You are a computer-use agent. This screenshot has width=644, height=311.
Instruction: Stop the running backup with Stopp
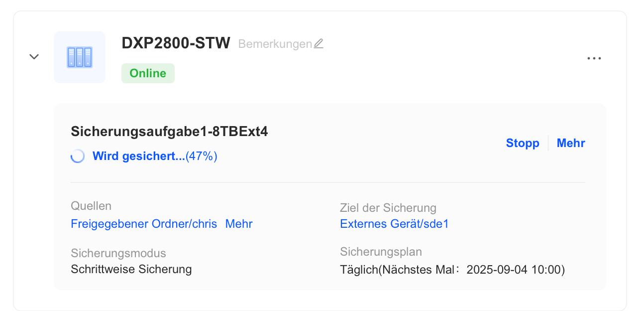click(x=523, y=143)
